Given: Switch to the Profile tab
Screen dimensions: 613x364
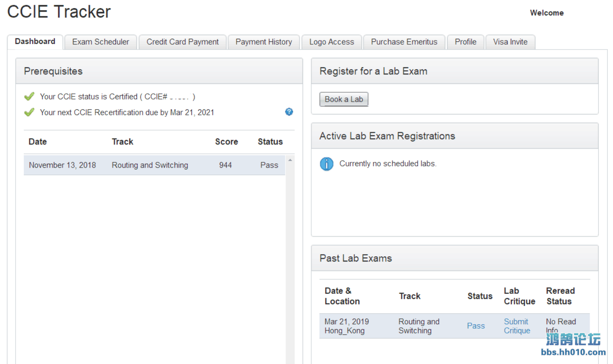Looking at the screenshot, I should pyautogui.click(x=466, y=42).
